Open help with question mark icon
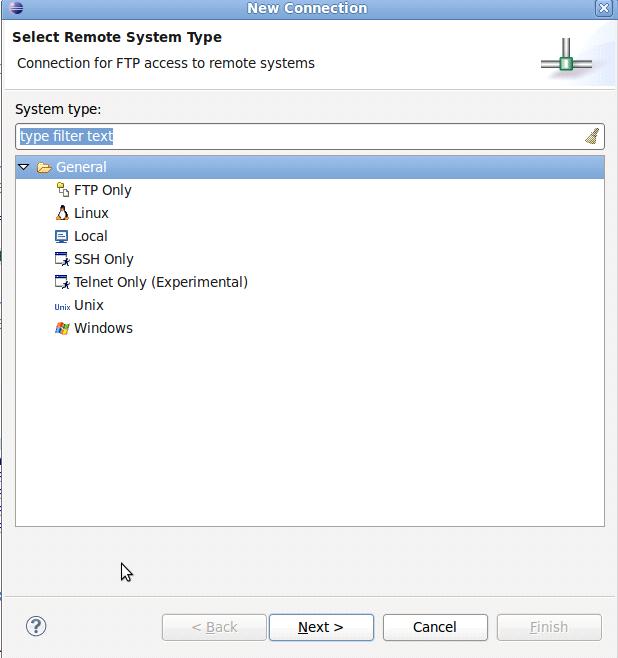 (36, 626)
